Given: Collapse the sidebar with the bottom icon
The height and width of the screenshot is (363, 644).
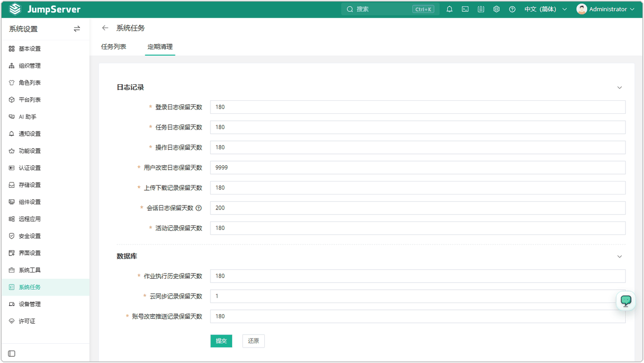Looking at the screenshot, I should (12, 354).
